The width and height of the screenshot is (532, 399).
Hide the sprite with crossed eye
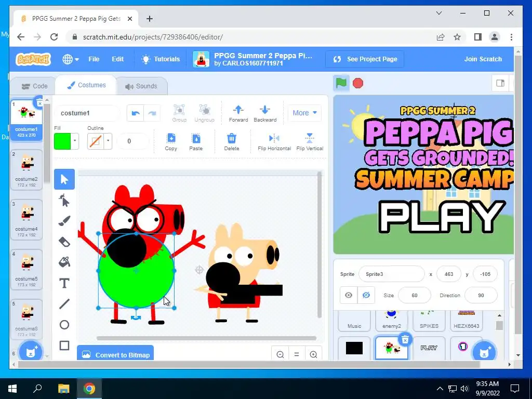tap(366, 295)
